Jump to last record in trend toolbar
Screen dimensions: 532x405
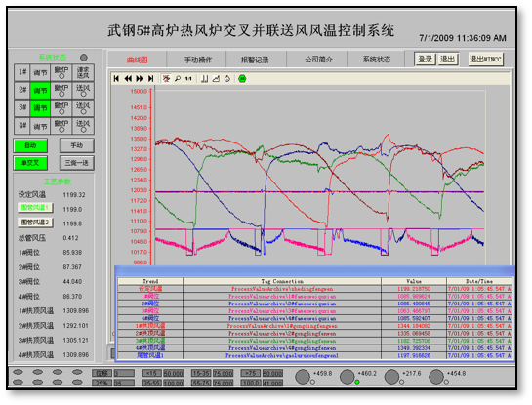tap(151, 79)
